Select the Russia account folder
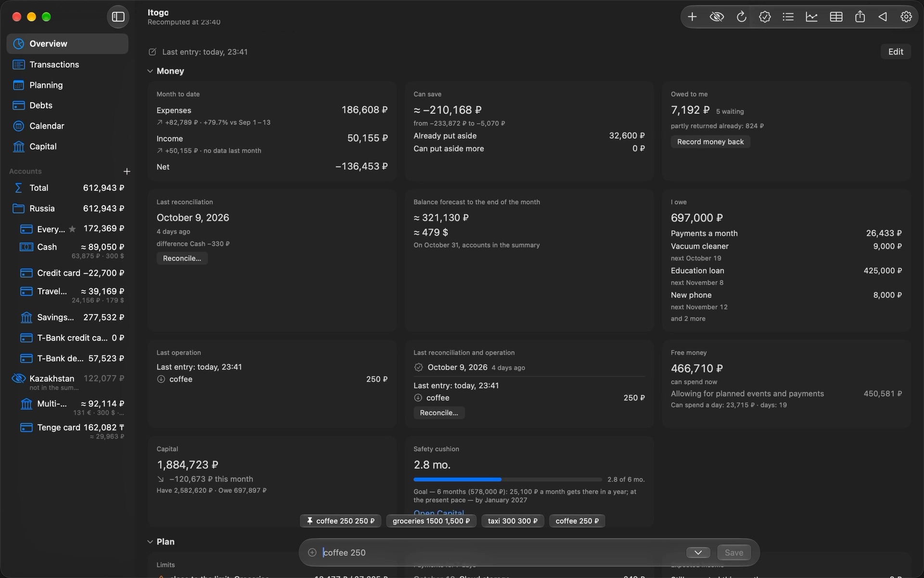This screenshot has height=578, width=924. pos(67,209)
